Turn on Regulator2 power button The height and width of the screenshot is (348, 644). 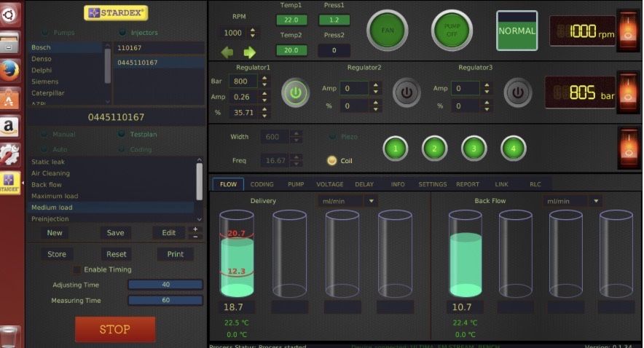407,92
